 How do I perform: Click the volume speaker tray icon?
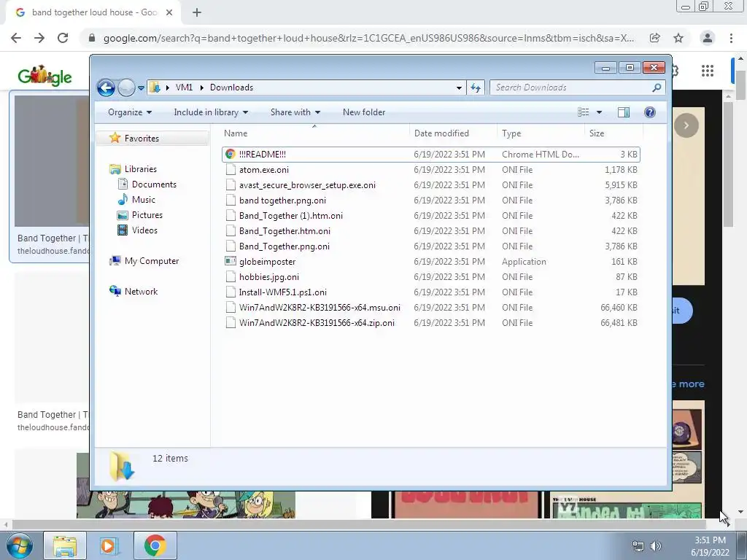pos(656,546)
